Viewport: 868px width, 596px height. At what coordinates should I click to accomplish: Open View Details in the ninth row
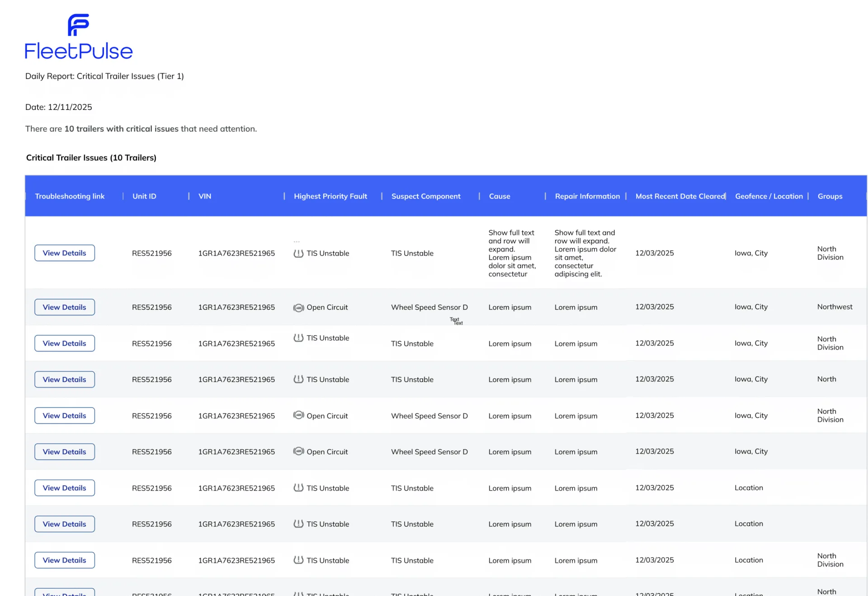coord(65,560)
